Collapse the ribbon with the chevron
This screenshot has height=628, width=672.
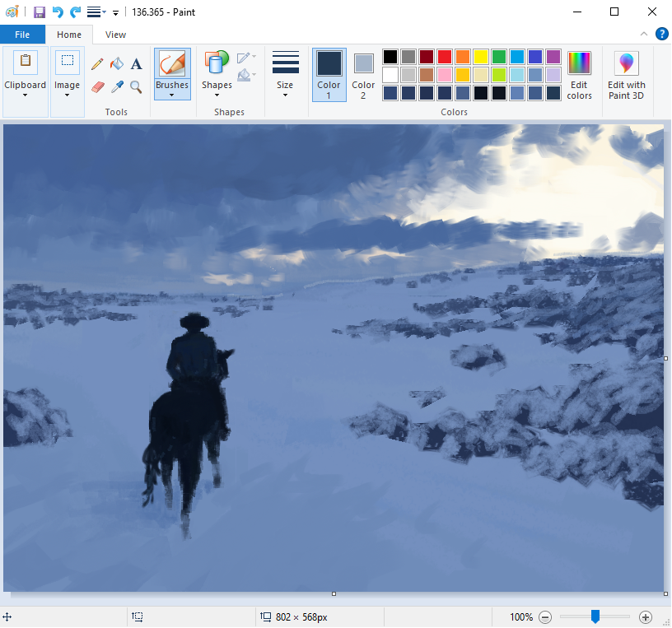coord(644,34)
